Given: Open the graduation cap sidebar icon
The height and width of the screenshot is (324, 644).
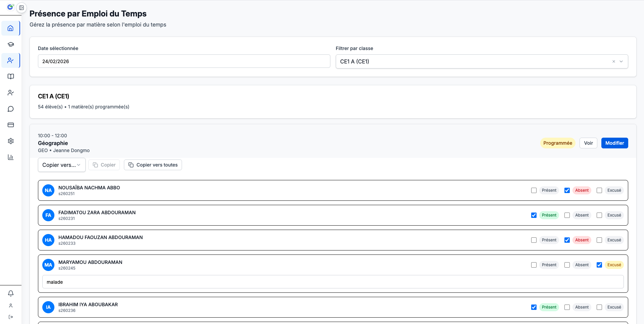Looking at the screenshot, I should pos(11,44).
